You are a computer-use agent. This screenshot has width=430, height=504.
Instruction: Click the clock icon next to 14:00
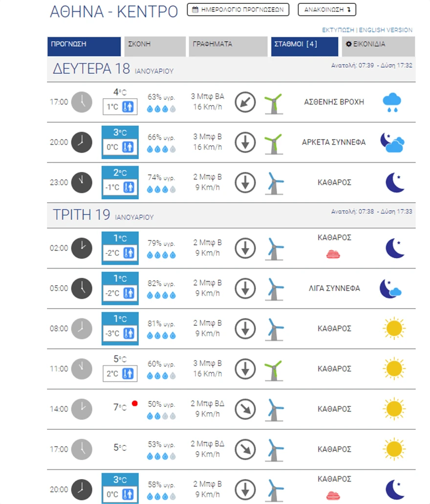click(x=82, y=409)
